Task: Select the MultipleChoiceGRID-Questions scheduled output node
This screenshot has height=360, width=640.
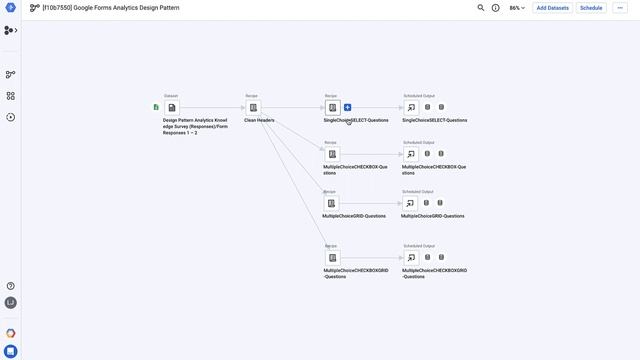Action: (410, 203)
